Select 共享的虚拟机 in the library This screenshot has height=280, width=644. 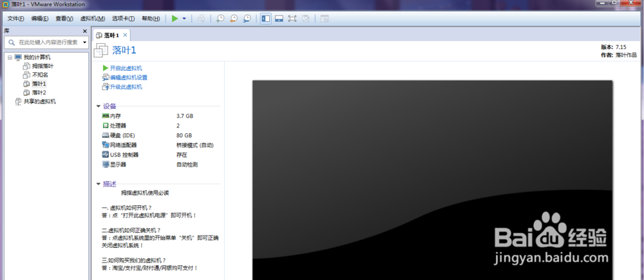pos(40,102)
